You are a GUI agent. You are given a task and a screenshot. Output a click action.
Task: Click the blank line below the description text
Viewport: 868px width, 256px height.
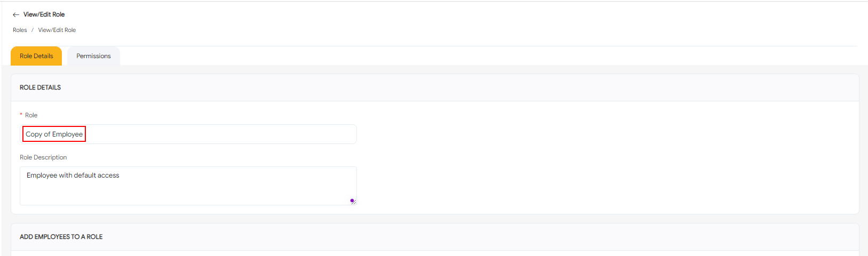[160, 193]
